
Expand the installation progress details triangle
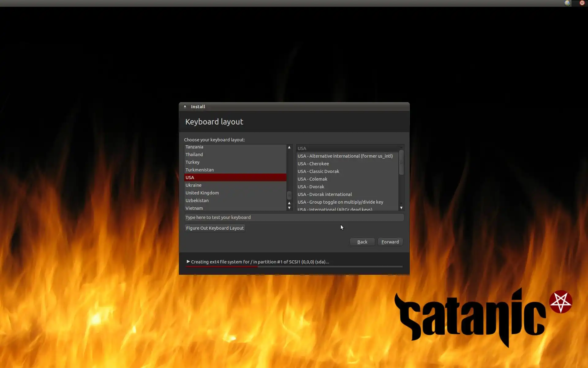click(x=188, y=262)
